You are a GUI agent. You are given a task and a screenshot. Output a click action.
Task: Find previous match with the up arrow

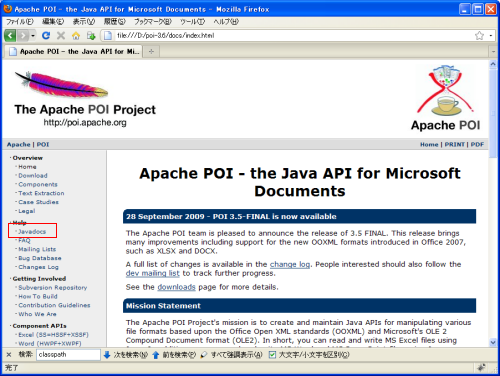(x=156, y=355)
